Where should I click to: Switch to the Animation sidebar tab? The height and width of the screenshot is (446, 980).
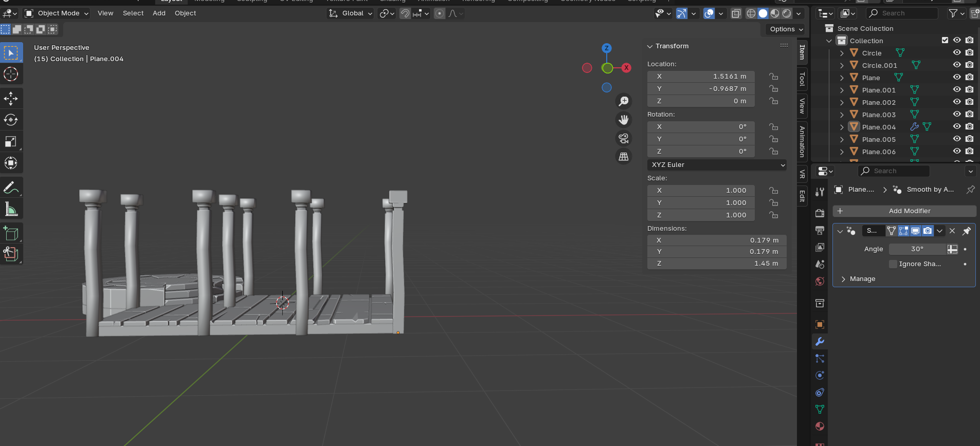pos(802,141)
